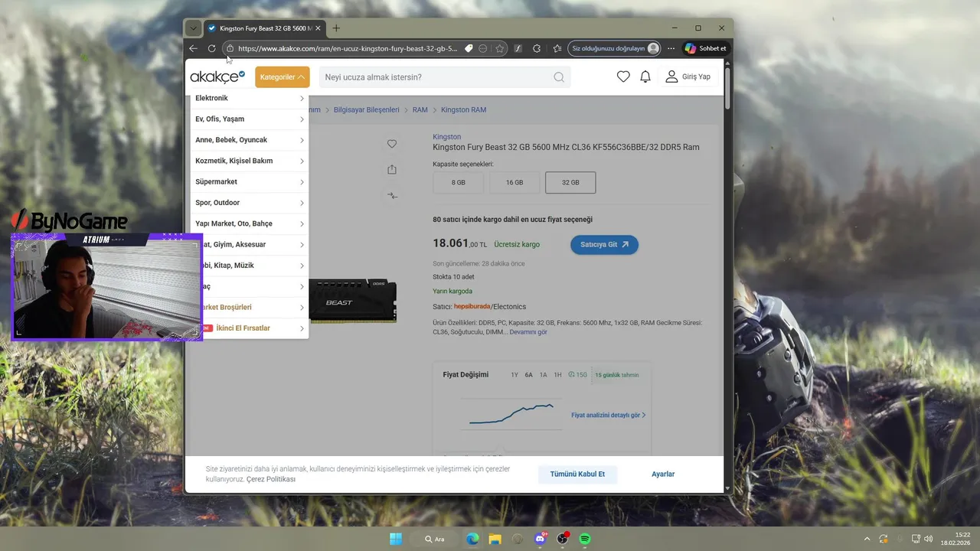Open the Süpermarket category
The height and width of the screenshot is (551, 980).
[x=250, y=181]
